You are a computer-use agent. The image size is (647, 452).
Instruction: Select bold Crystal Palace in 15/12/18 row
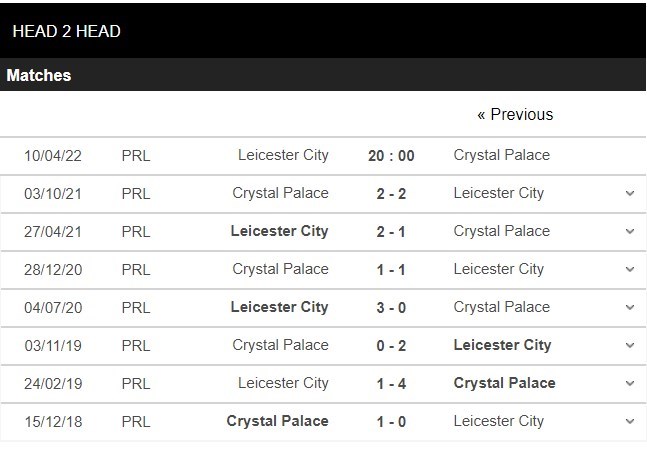point(277,421)
